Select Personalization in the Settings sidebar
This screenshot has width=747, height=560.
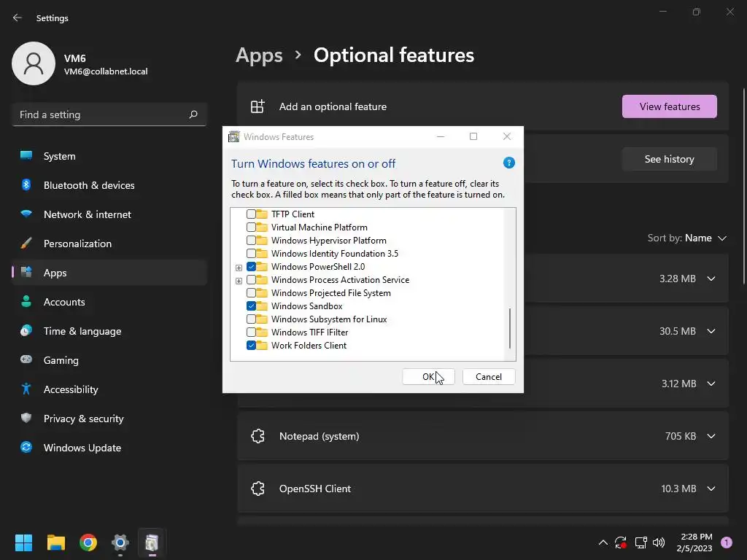click(x=77, y=244)
